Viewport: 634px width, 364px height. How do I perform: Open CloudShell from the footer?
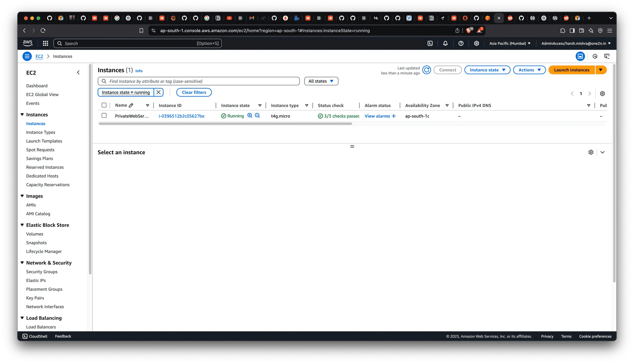35,336
